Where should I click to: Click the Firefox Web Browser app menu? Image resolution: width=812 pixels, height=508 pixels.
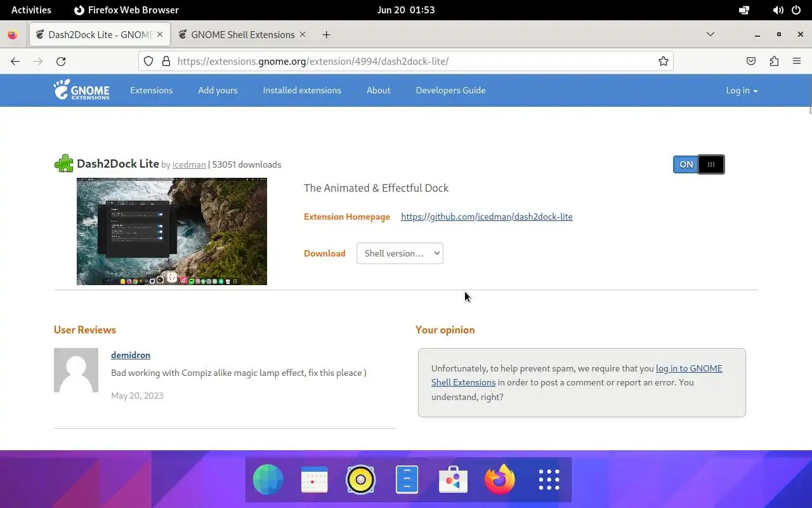126,10
